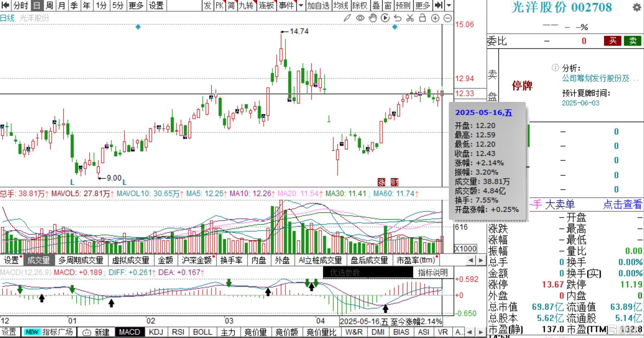Screen dimensions: 644x338
Task: Open the settings gear beside stock title
Action: (x=637, y=8)
